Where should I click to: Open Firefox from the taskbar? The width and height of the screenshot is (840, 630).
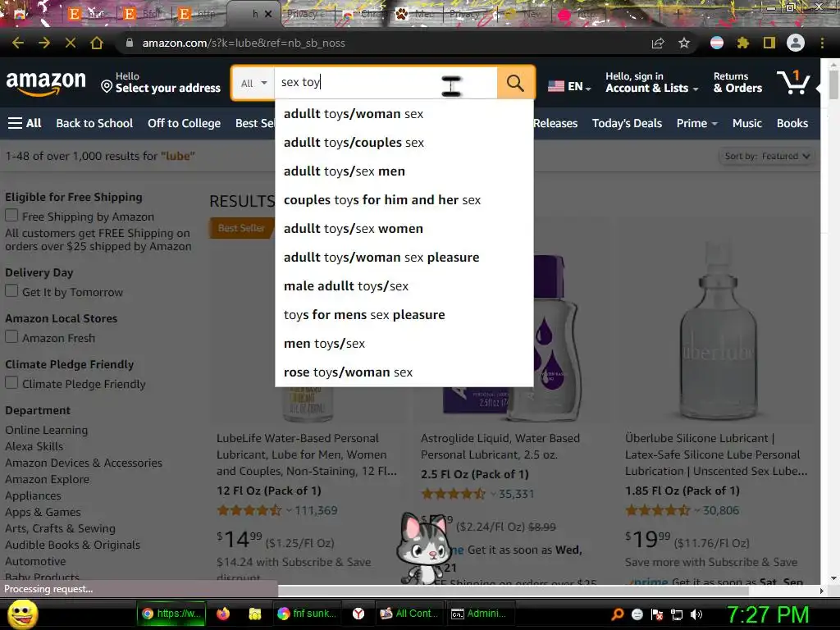pos(223,614)
